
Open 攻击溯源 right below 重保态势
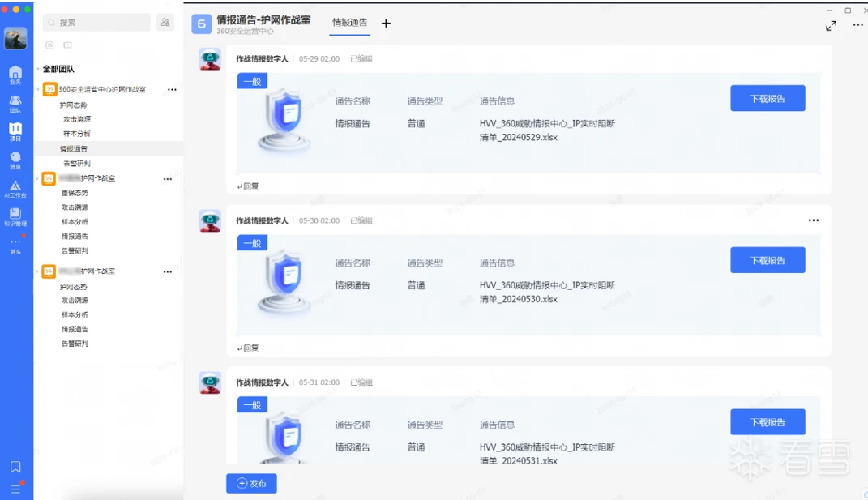click(75, 207)
